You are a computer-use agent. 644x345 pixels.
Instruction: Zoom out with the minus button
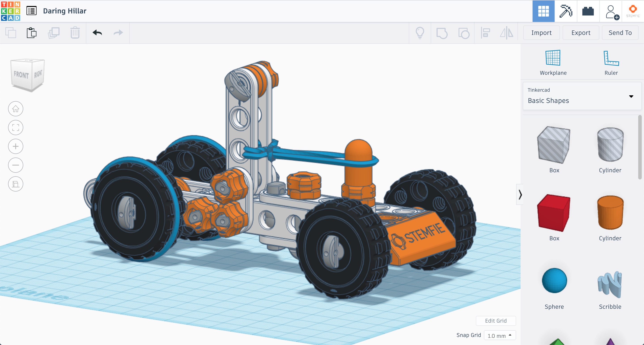click(x=15, y=165)
